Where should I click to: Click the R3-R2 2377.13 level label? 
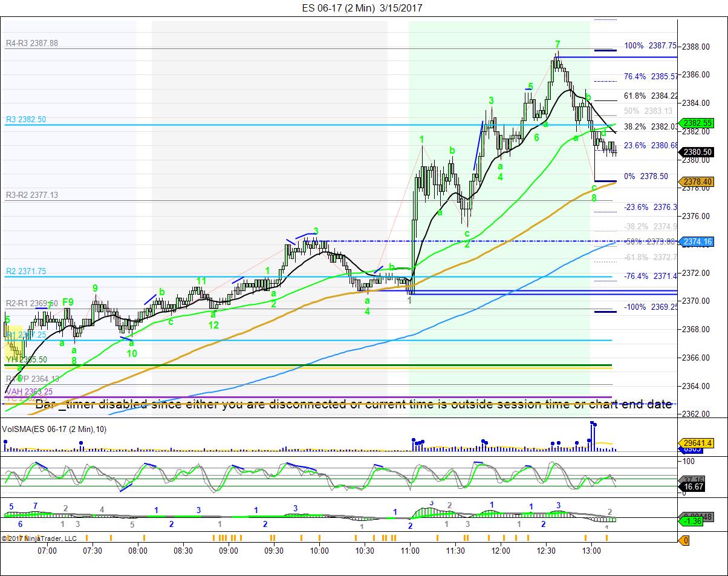32,195
